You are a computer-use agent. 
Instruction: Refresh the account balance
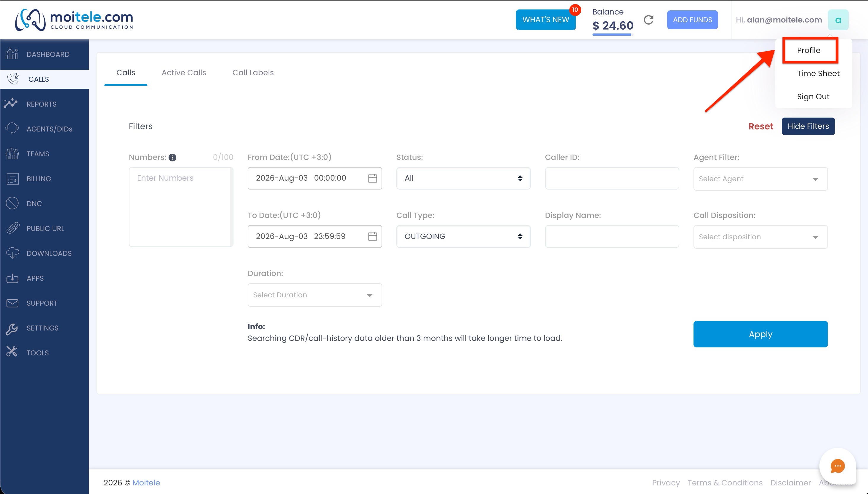pos(648,20)
